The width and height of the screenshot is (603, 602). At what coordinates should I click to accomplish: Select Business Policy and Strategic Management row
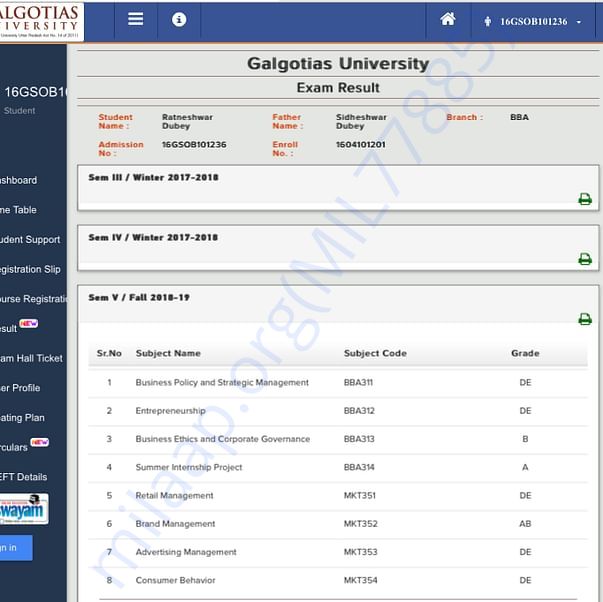(338, 382)
